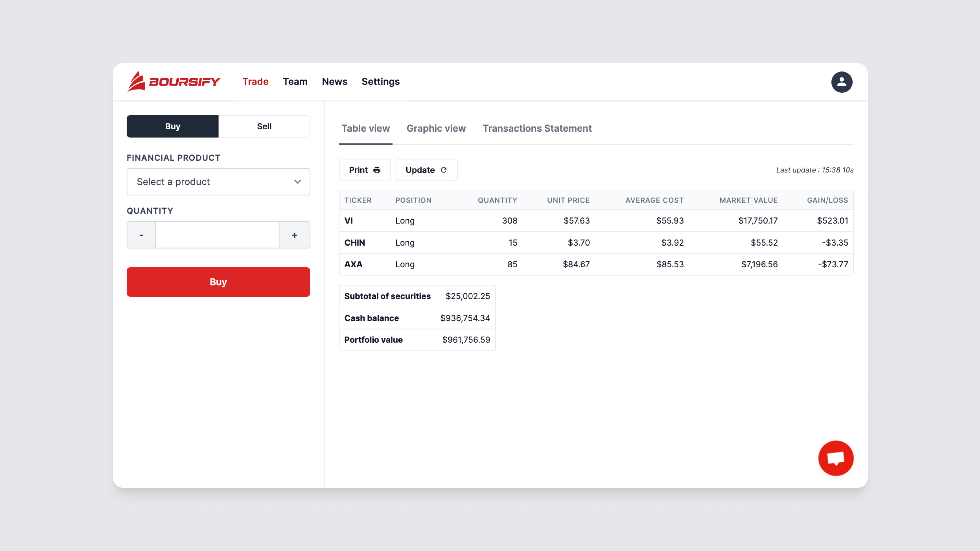Go to Settings in the navigation
The width and height of the screenshot is (980, 551).
tap(381, 82)
